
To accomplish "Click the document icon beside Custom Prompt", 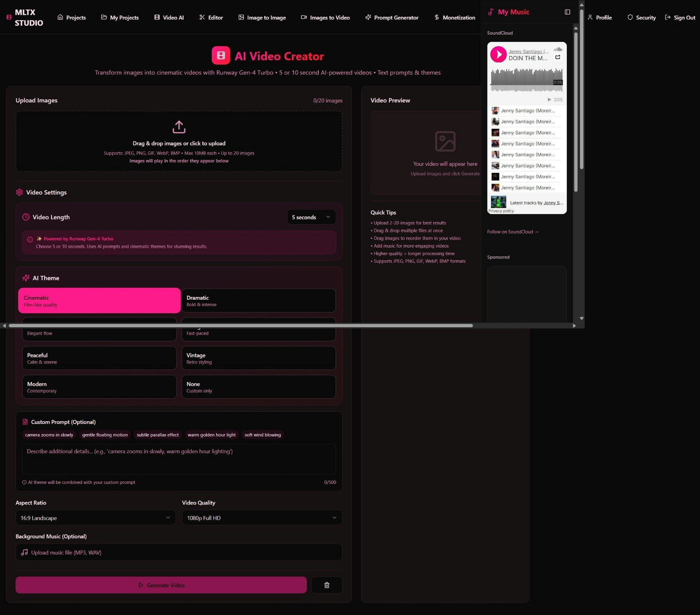I will click(x=25, y=422).
